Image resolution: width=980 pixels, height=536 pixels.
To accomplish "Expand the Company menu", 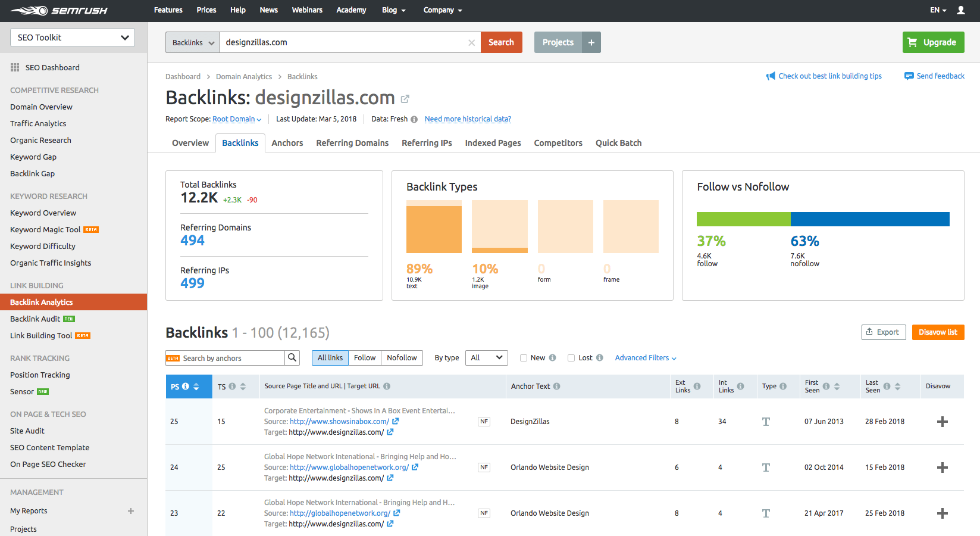I will [x=443, y=10].
